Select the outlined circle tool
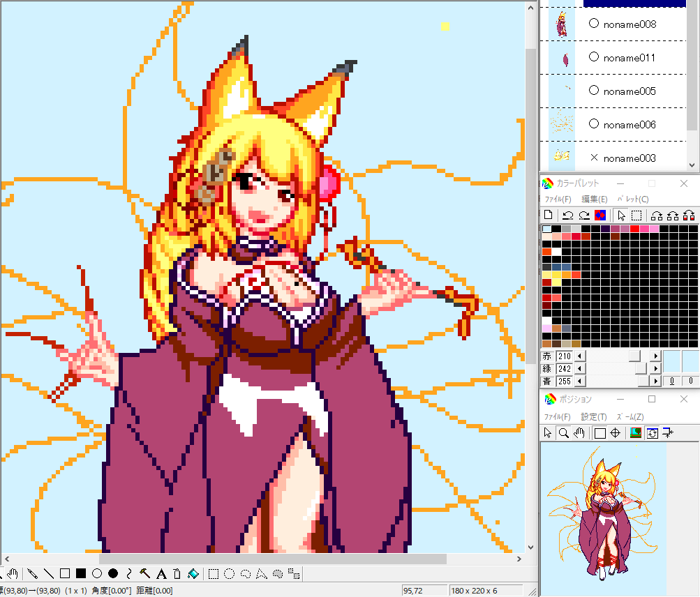 click(x=97, y=573)
